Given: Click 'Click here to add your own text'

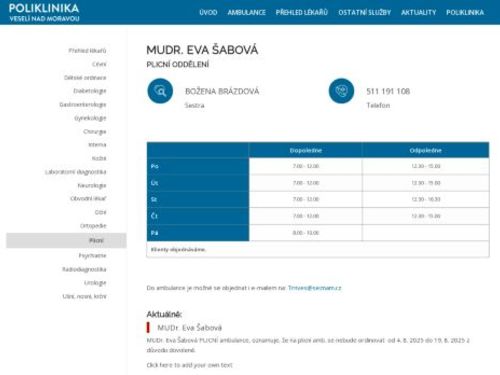Looking at the screenshot, I should [x=189, y=365].
